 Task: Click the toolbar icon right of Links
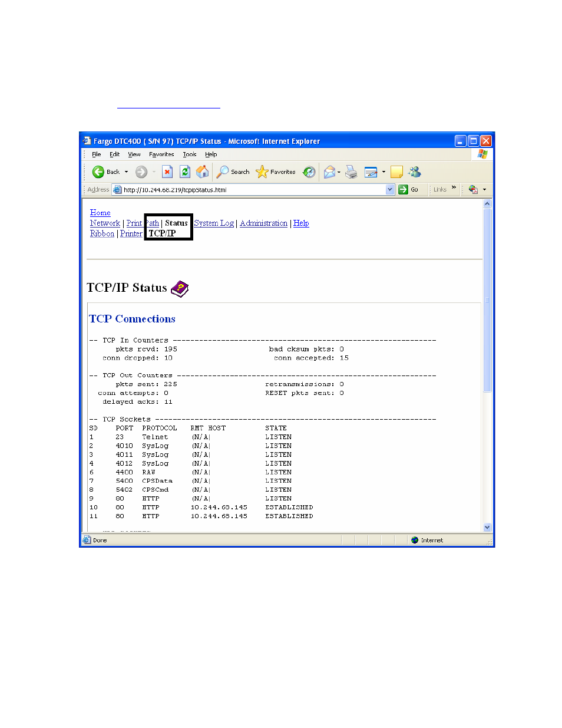(x=473, y=190)
